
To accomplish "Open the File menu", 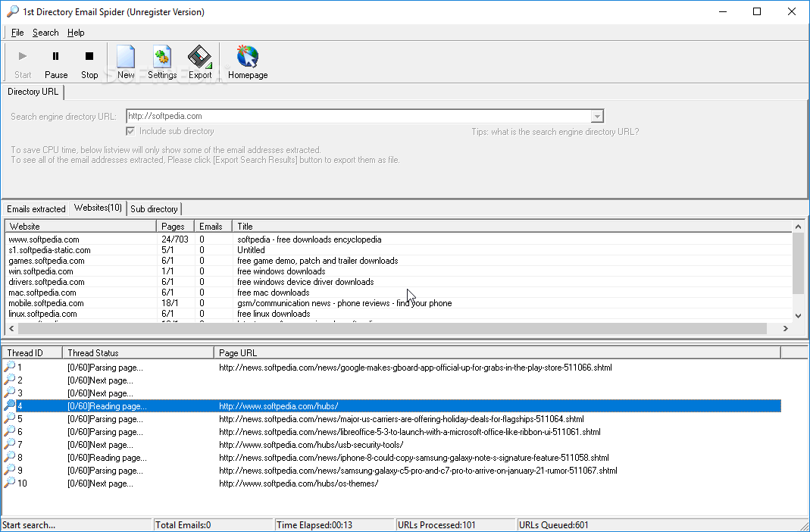I will (x=17, y=33).
